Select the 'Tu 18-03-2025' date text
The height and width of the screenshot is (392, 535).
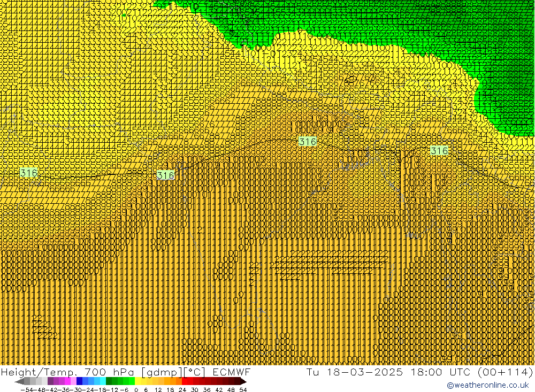click(x=355, y=372)
